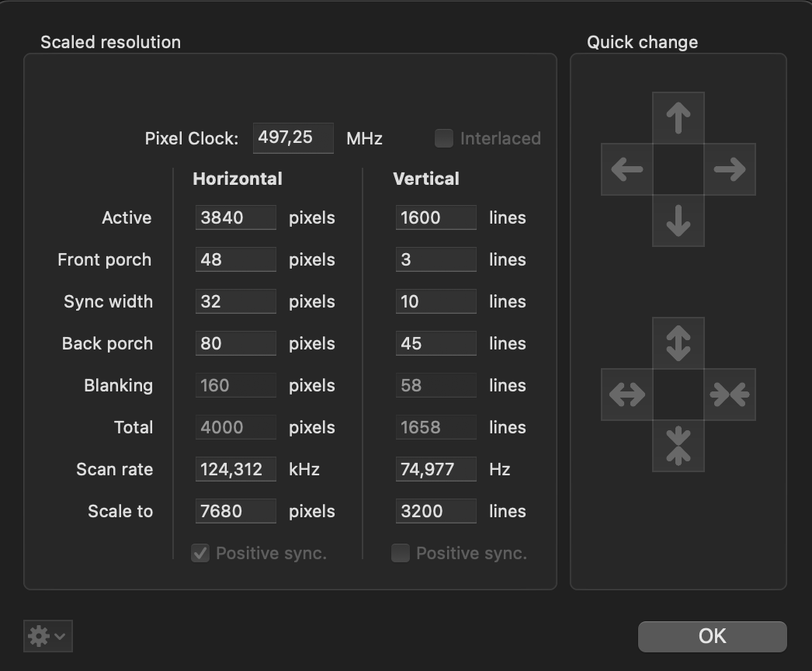Click the kHz unit label

(x=304, y=469)
